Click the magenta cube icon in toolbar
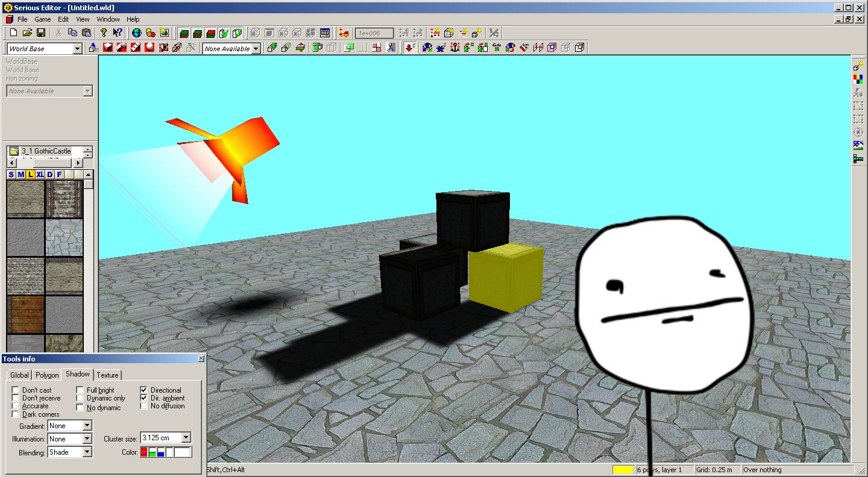868x477 pixels. click(552, 48)
